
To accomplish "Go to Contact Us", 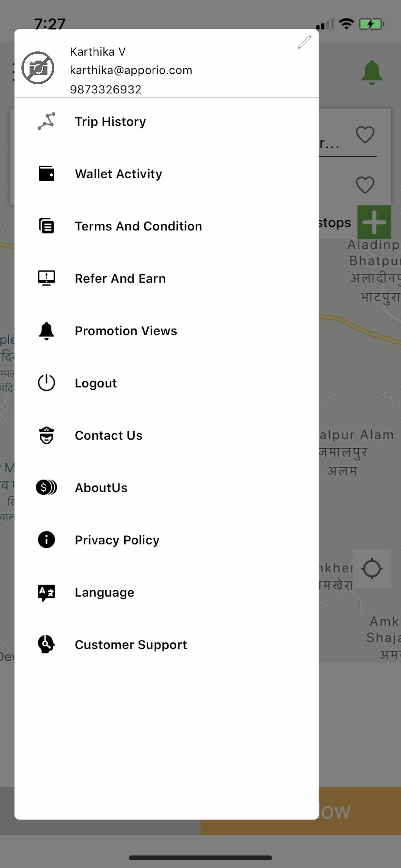I will pyautogui.click(x=108, y=435).
